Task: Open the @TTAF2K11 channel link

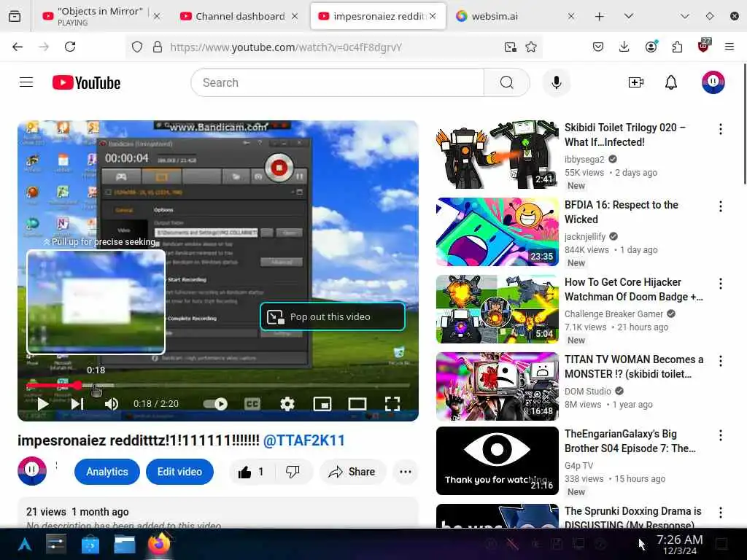Action: click(x=304, y=440)
